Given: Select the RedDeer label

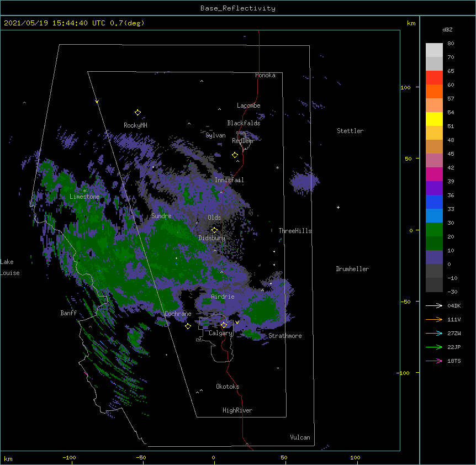Looking at the screenshot, I should (243, 141).
